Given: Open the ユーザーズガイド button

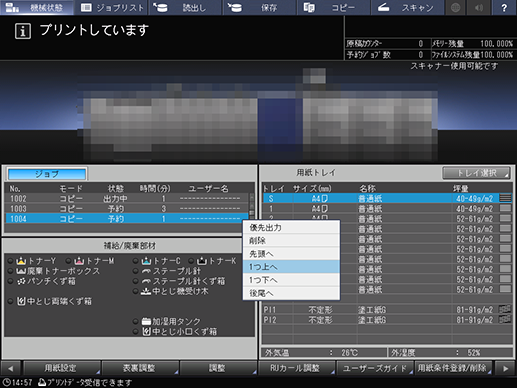Looking at the screenshot, I should 375,368.
